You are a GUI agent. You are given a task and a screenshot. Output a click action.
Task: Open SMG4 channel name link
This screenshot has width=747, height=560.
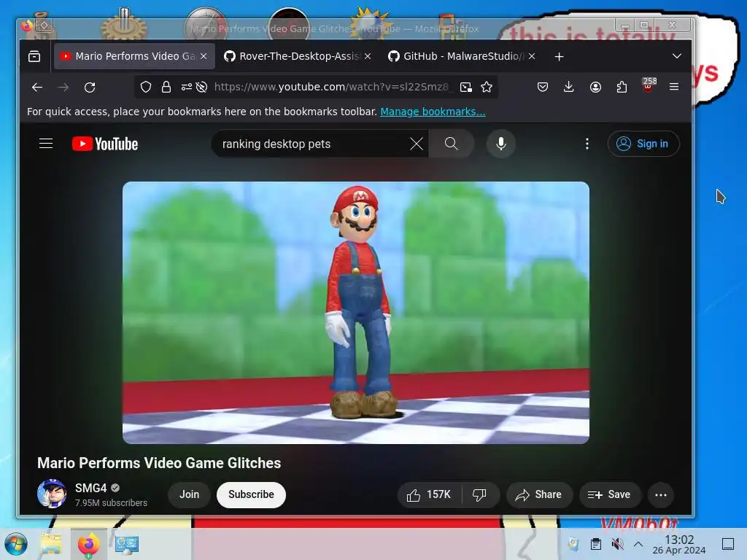90,488
